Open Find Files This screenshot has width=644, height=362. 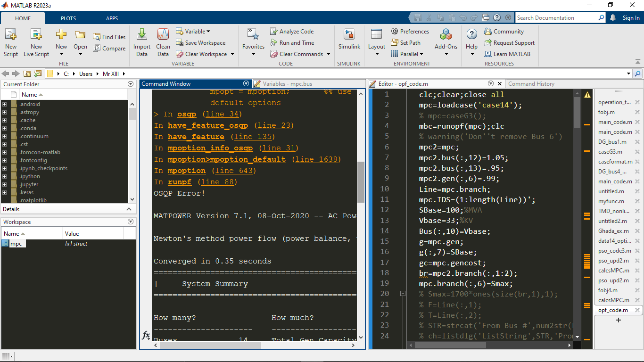pos(109,37)
